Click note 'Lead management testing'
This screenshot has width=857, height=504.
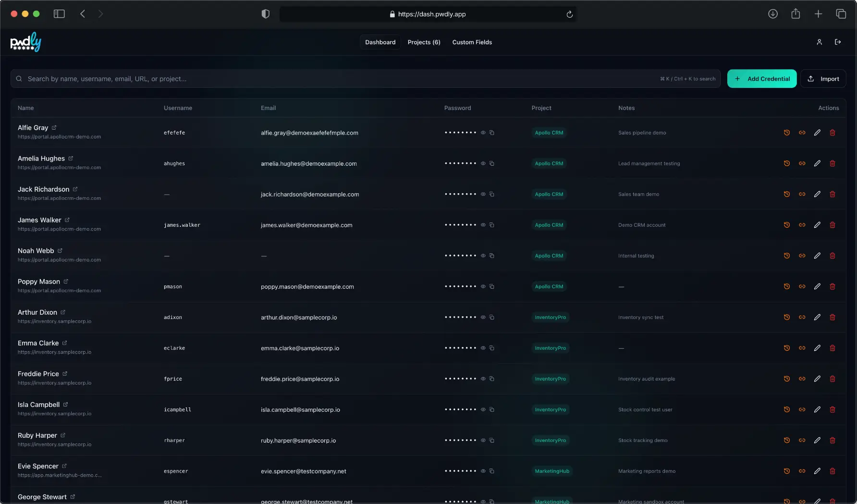click(x=649, y=163)
